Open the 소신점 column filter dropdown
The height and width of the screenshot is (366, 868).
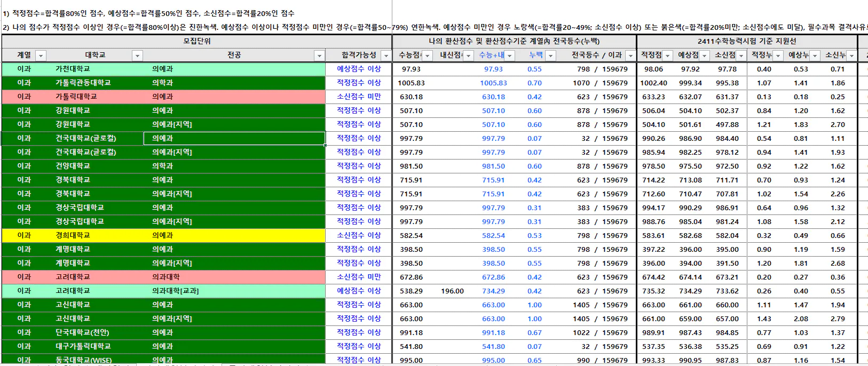click(x=741, y=55)
